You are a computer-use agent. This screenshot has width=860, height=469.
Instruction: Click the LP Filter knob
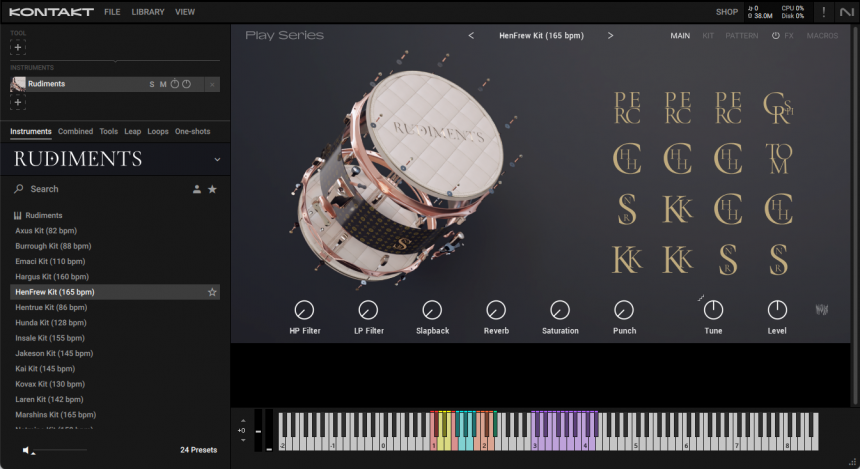pos(368,310)
